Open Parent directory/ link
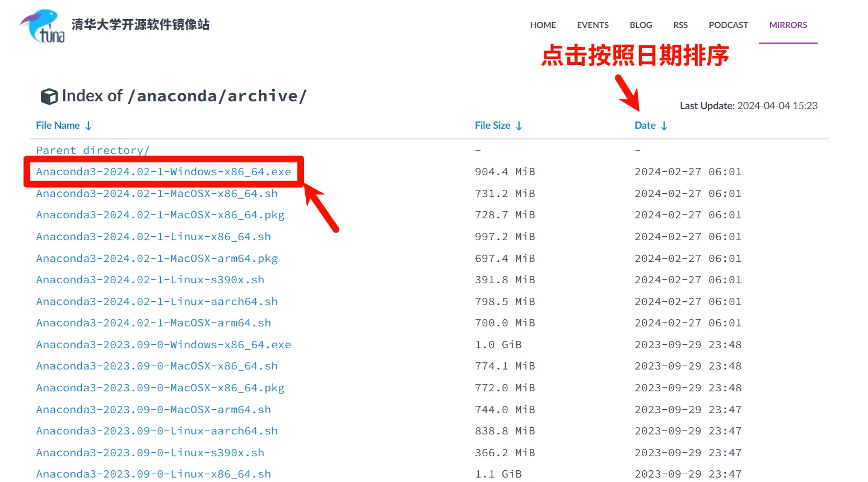 pos(92,150)
